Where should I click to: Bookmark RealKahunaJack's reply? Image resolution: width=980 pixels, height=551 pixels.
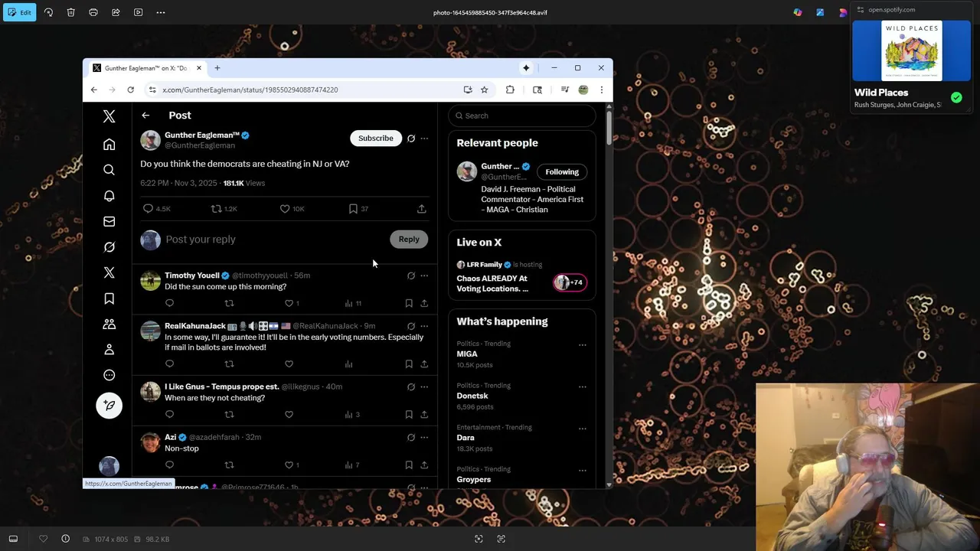point(408,364)
